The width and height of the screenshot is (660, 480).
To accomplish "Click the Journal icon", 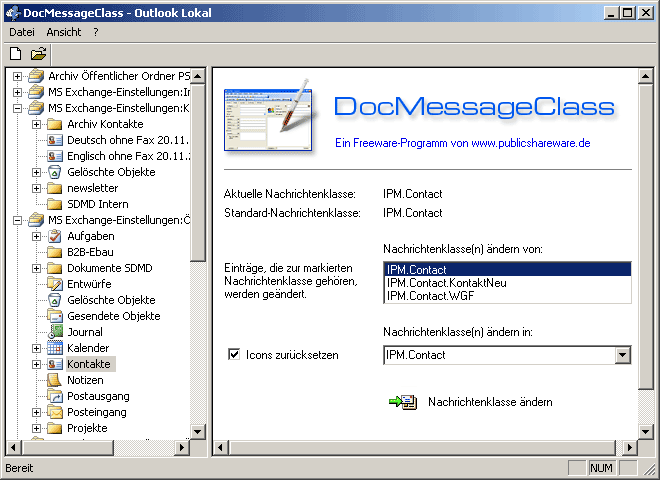I will 55,332.
